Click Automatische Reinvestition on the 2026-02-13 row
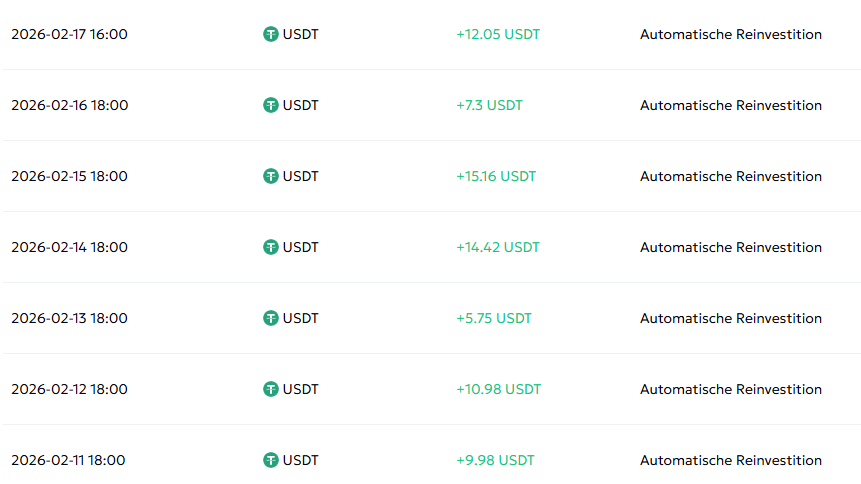The image size is (861, 484). pyautogui.click(x=730, y=318)
